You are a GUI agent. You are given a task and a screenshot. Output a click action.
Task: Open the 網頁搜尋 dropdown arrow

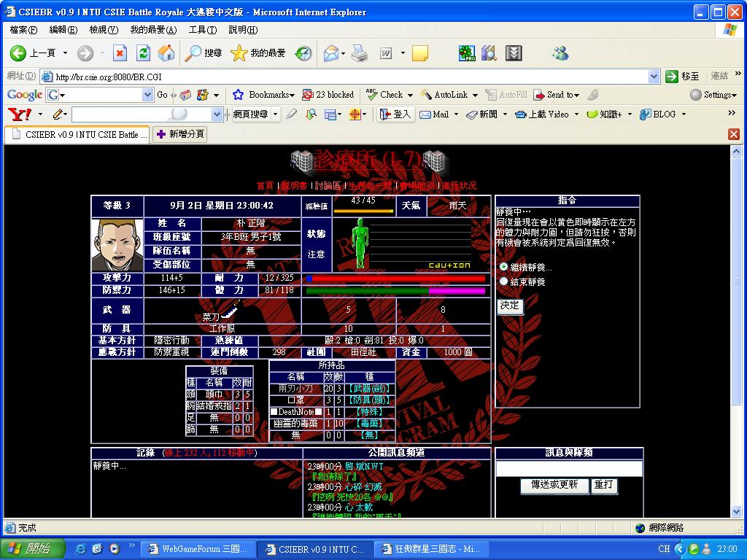[x=275, y=114]
